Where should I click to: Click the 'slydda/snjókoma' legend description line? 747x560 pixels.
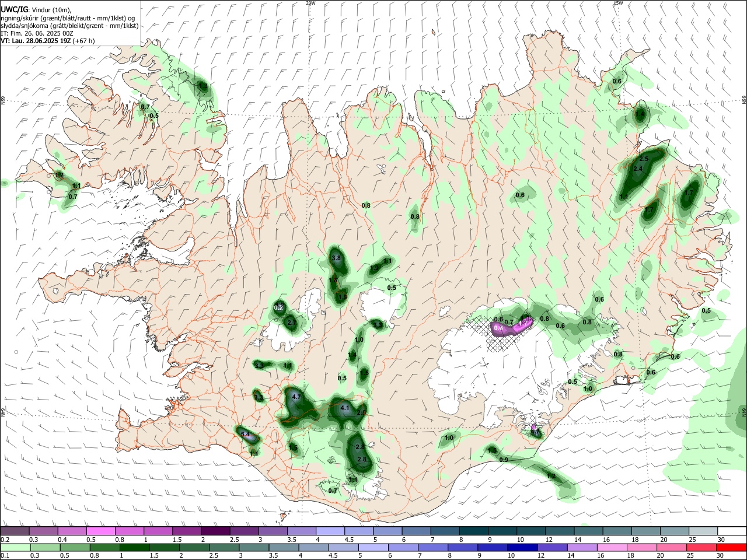tap(69, 26)
